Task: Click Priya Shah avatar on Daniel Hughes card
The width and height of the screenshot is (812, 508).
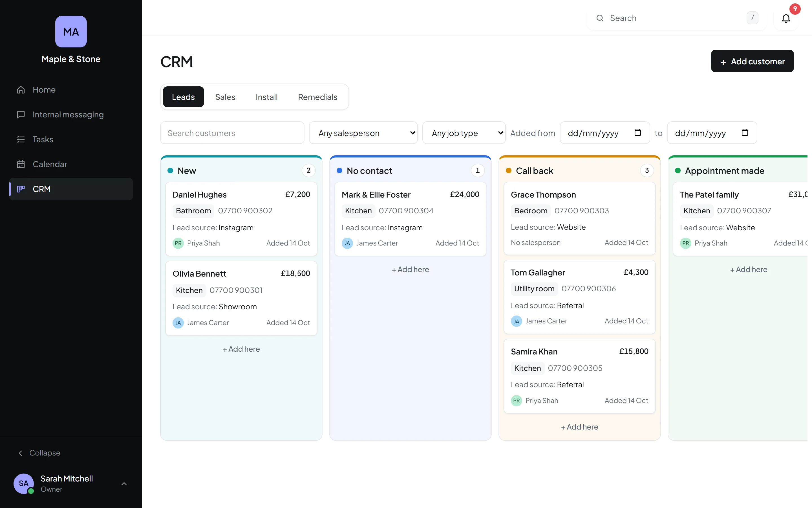Action: [x=178, y=243]
